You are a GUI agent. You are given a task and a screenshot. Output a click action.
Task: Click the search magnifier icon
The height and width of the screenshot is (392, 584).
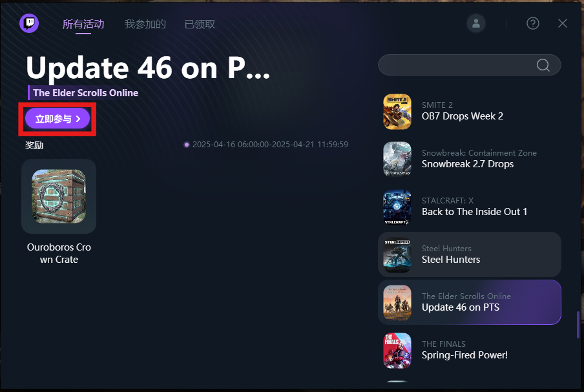(543, 65)
